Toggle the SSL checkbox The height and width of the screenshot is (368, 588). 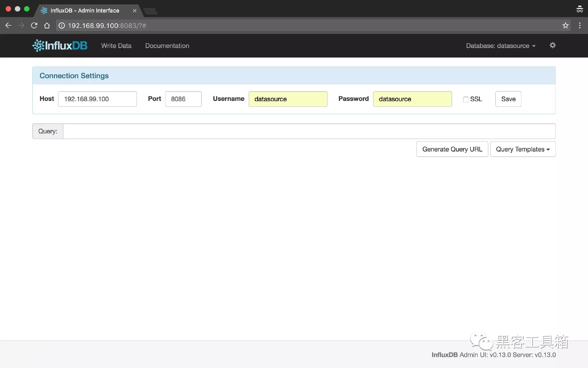pos(466,99)
